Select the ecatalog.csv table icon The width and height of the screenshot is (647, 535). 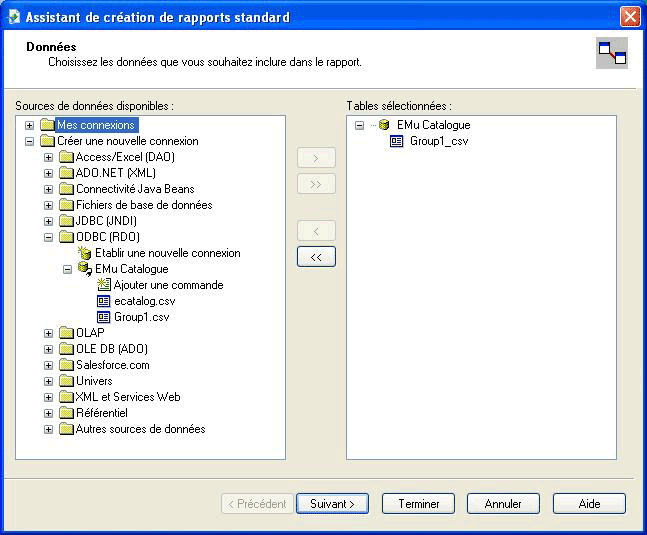coord(104,301)
